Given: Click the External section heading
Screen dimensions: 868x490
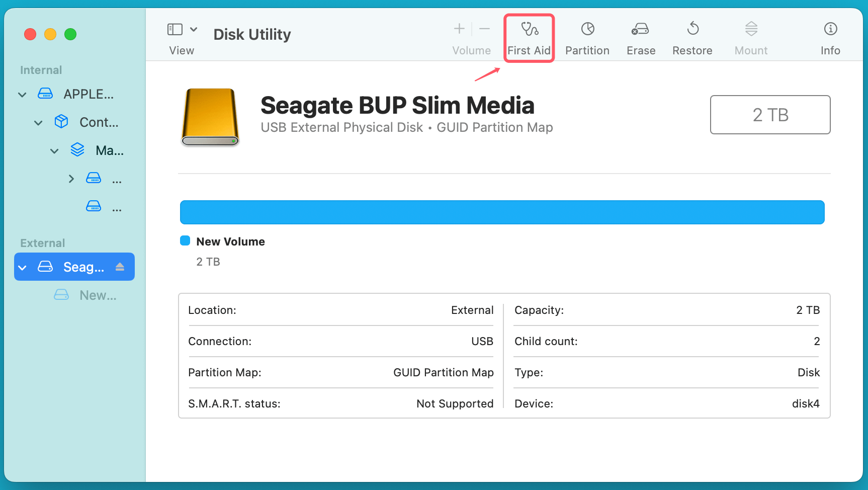Looking at the screenshot, I should [x=42, y=242].
